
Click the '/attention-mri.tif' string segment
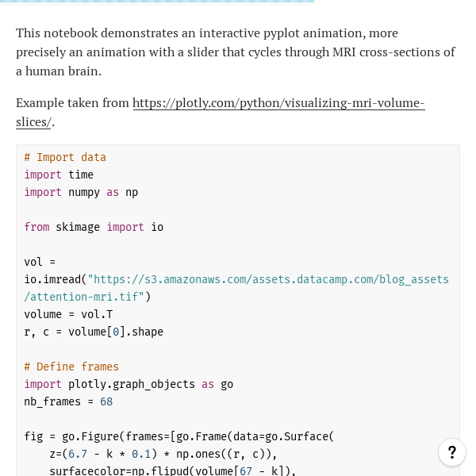point(84,297)
